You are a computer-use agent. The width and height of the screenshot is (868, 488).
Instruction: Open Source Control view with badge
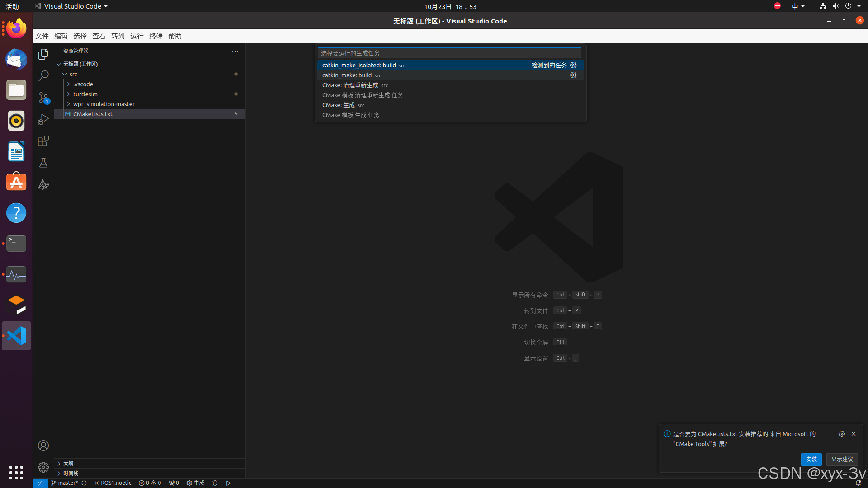pyautogui.click(x=43, y=98)
